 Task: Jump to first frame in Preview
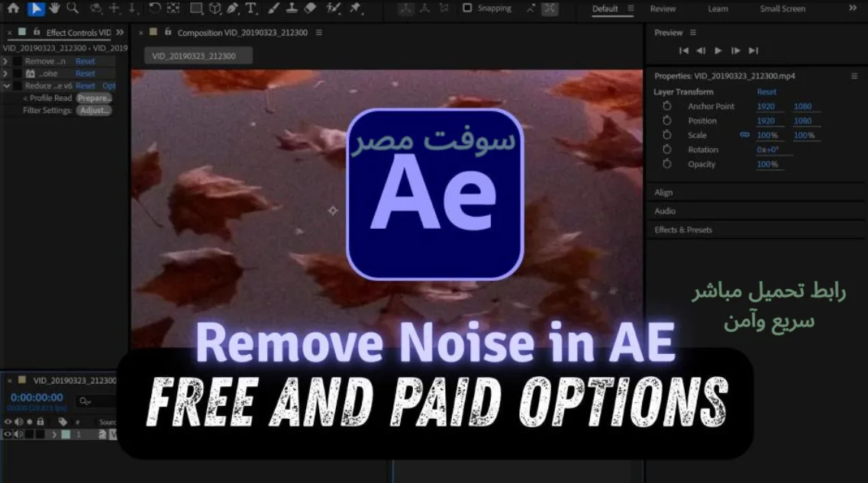coord(684,50)
